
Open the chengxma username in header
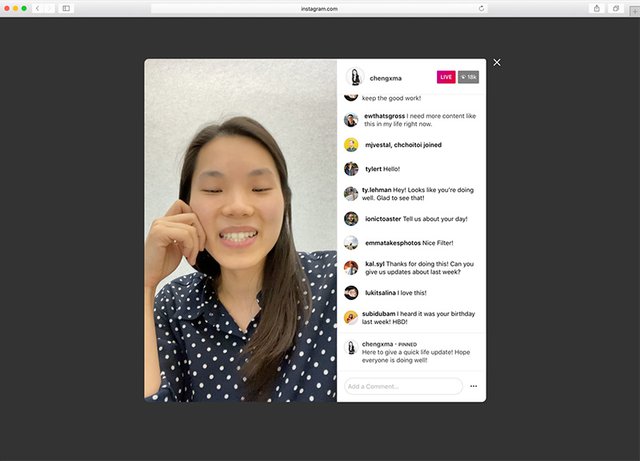(385, 77)
